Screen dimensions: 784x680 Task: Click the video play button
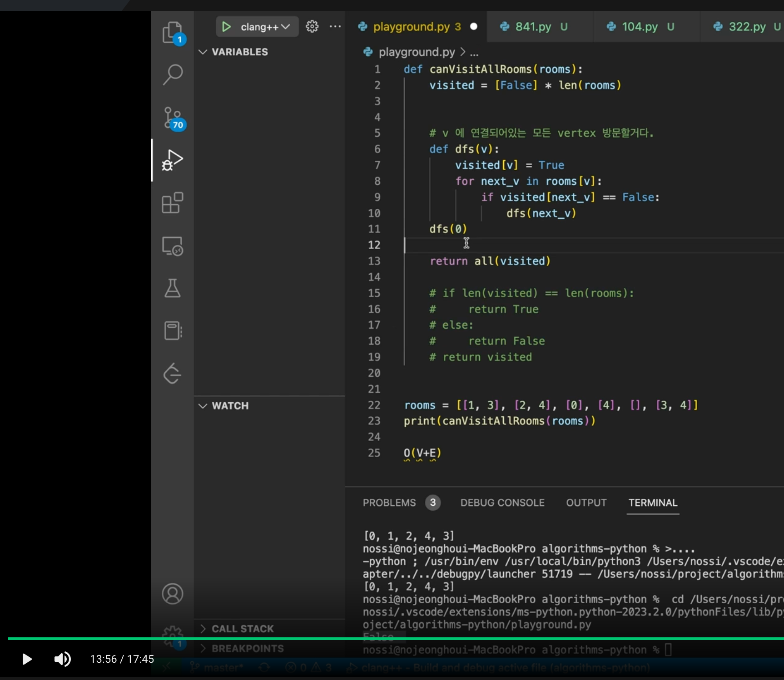(27, 659)
